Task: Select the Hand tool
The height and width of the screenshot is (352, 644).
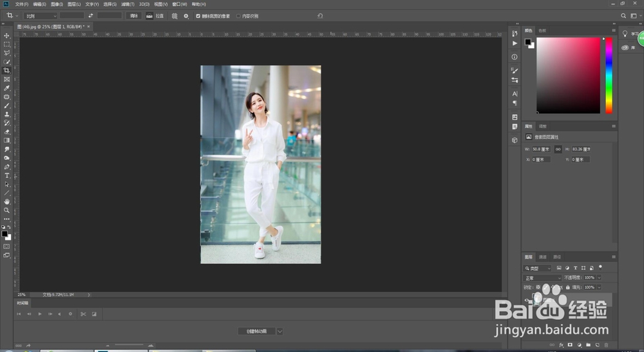Action: (7, 202)
